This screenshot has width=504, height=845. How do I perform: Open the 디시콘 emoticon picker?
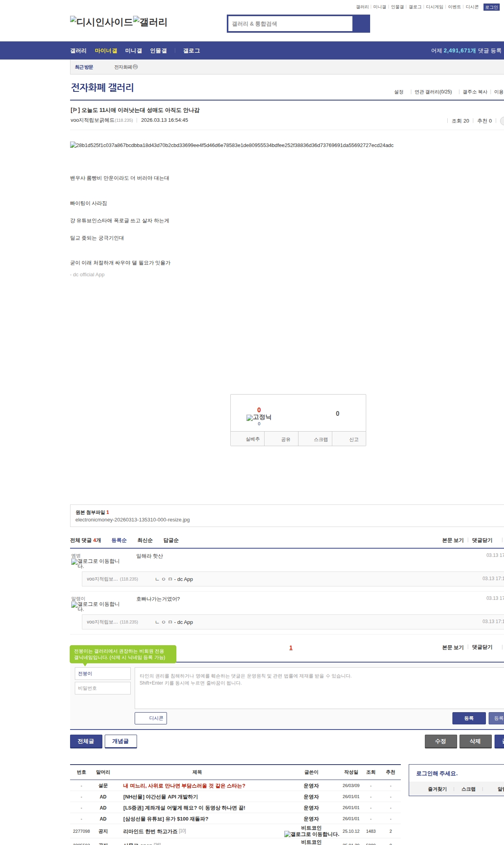[151, 718]
